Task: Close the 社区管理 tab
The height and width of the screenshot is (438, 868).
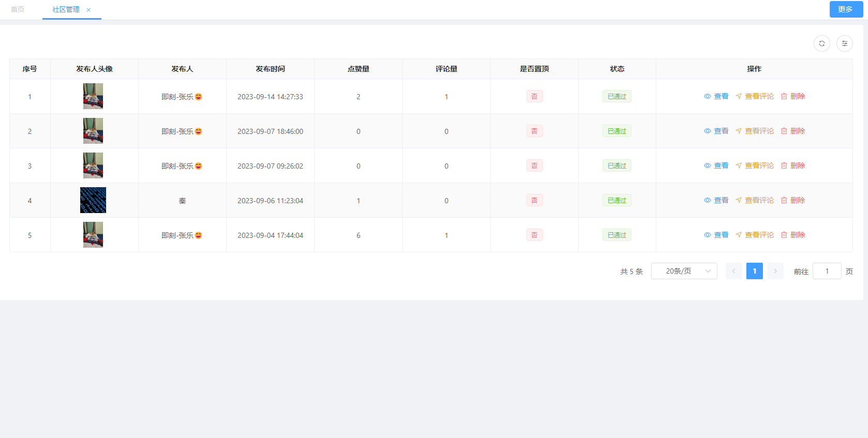Action: click(89, 10)
